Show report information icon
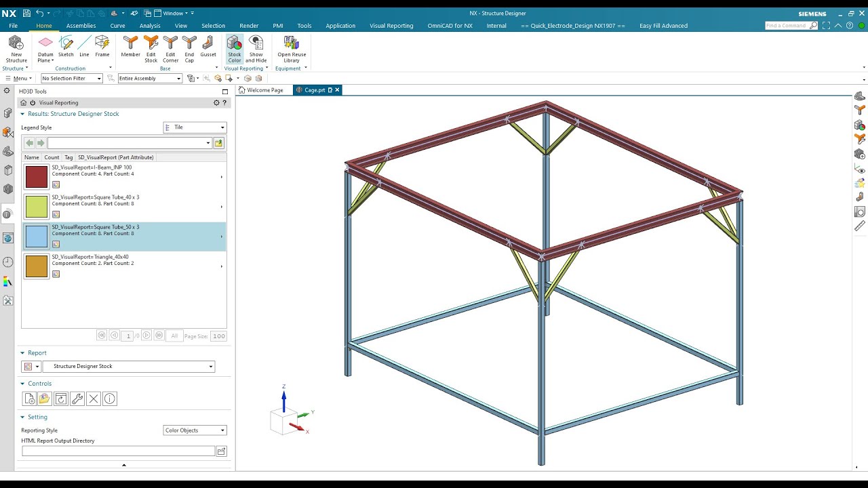 (x=110, y=399)
